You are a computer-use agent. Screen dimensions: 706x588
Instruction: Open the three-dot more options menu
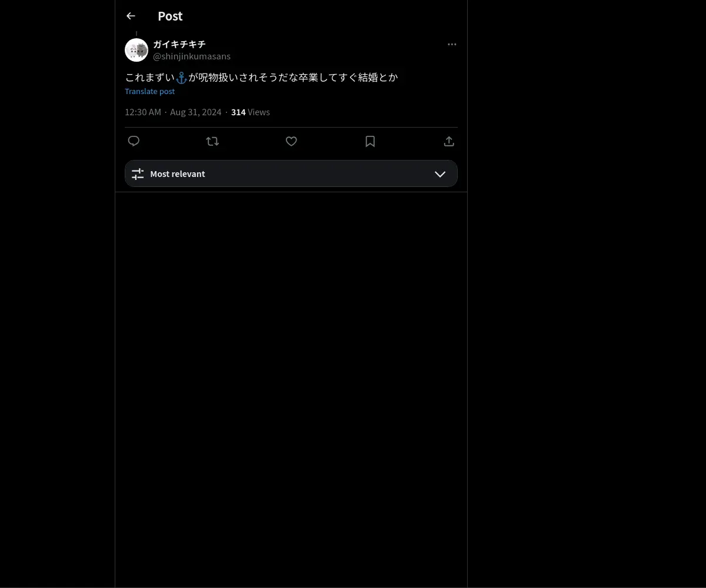coord(452,44)
